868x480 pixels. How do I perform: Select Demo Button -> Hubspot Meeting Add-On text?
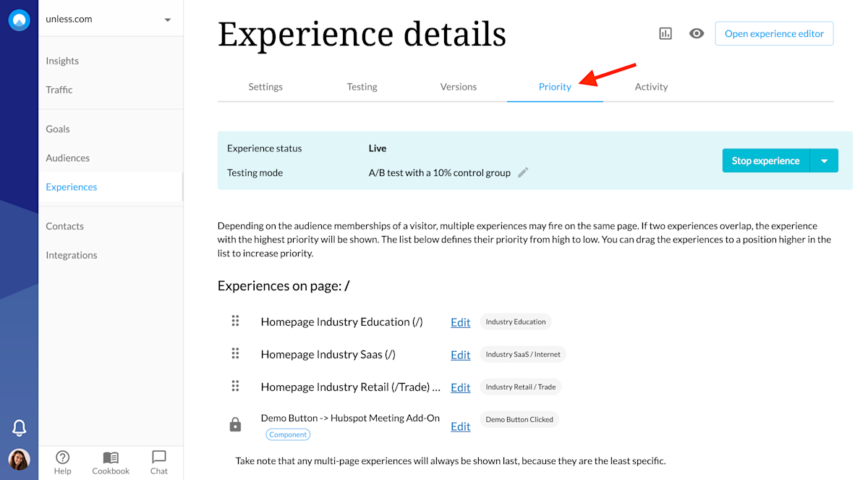click(350, 418)
